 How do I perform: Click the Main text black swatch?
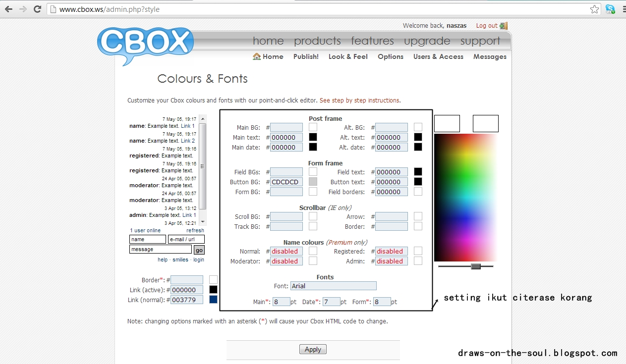pos(313,137)
